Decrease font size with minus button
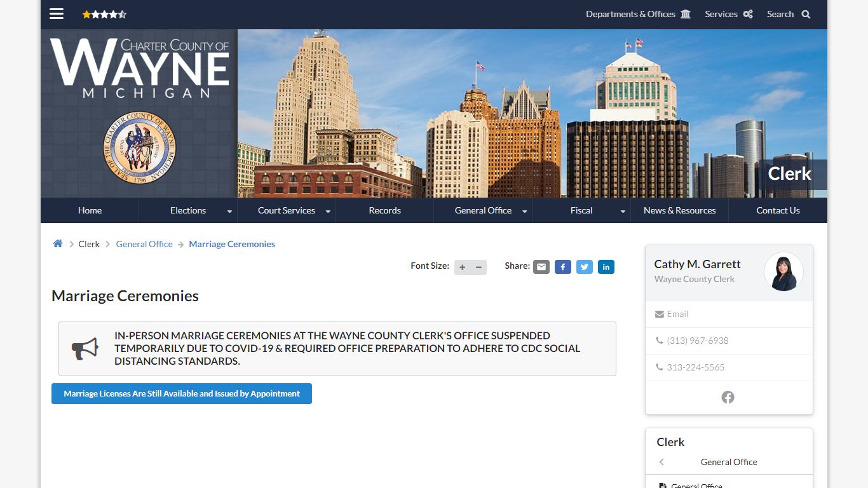 (x=478, y=267)
